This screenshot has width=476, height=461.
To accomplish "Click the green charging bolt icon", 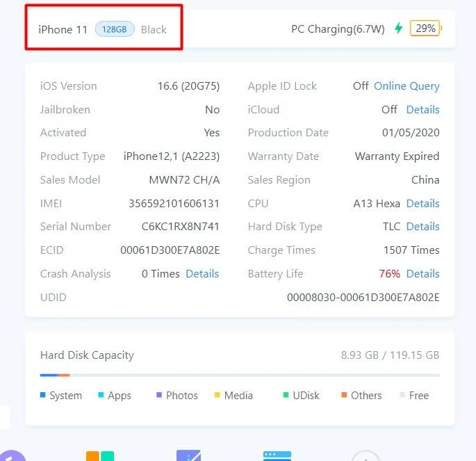I will click(399, 28).
